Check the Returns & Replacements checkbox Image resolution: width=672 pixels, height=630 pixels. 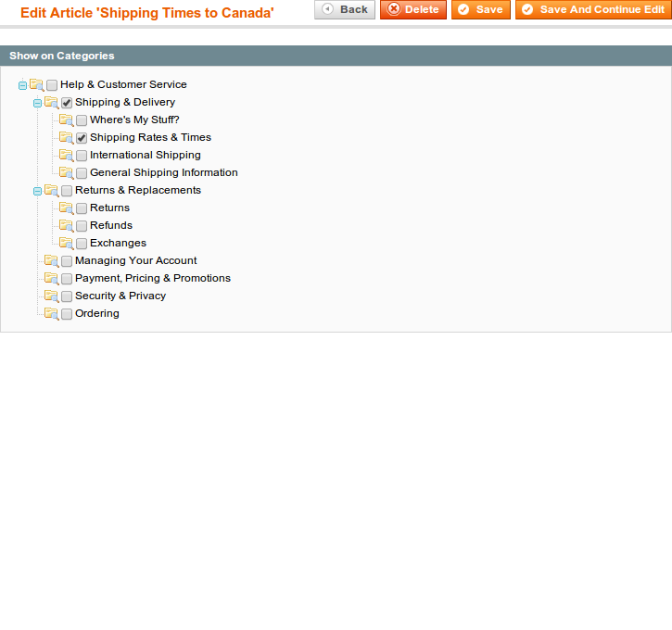point(67,191)
